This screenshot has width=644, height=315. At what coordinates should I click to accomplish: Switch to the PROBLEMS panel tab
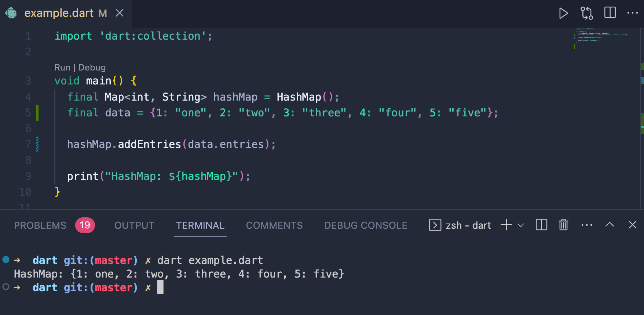pyautogui.click(x=40, y=225)
